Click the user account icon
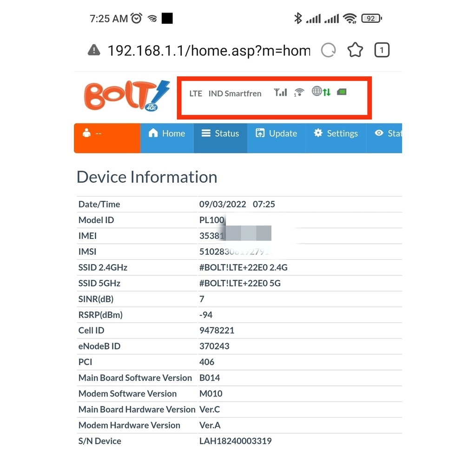 coord(86,133)
